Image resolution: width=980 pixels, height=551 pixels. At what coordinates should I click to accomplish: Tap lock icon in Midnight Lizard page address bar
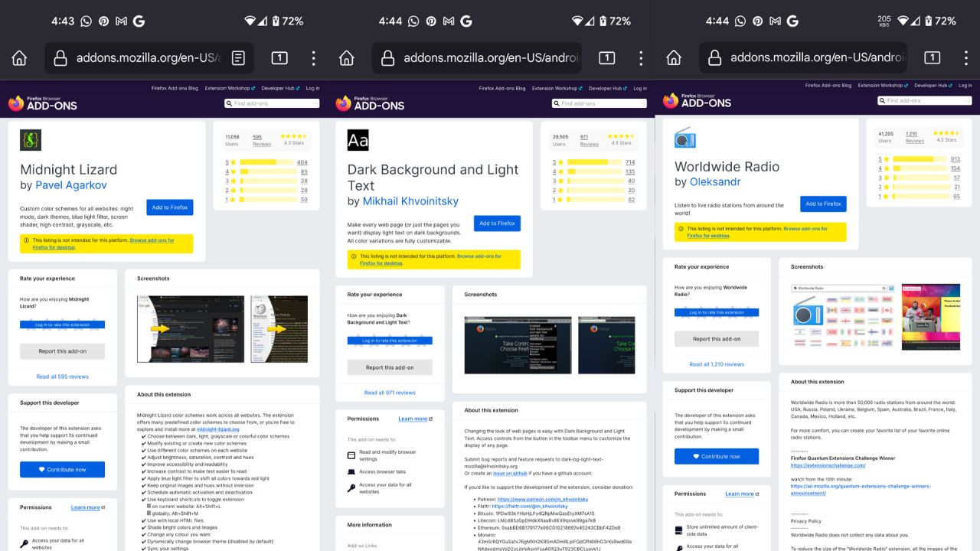pos(60,58)
